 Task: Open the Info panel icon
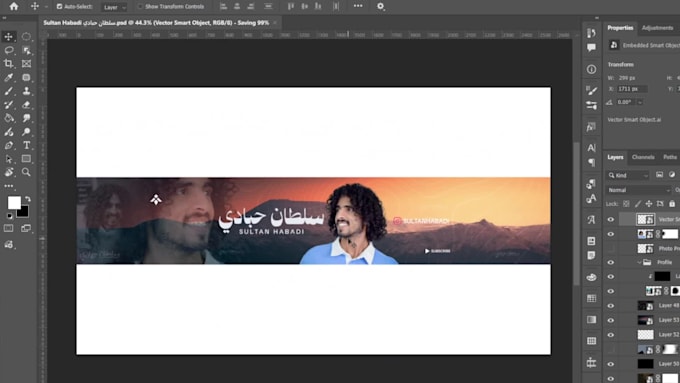(x=591, y=69)
